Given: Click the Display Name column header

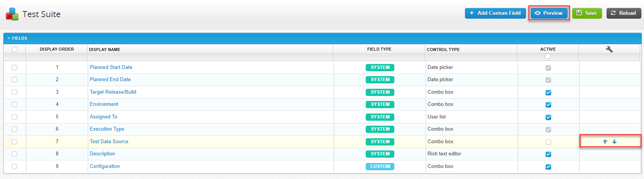Looking at the screenshot, I should click(105, 50).
